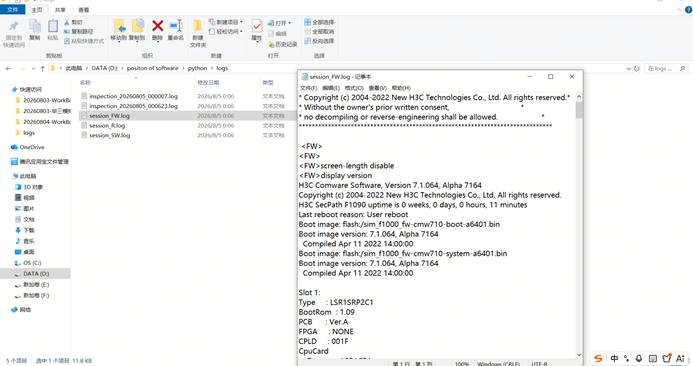Sort files by 类型 type column
The height and width of the screenshot is (366, 693).
268,83
